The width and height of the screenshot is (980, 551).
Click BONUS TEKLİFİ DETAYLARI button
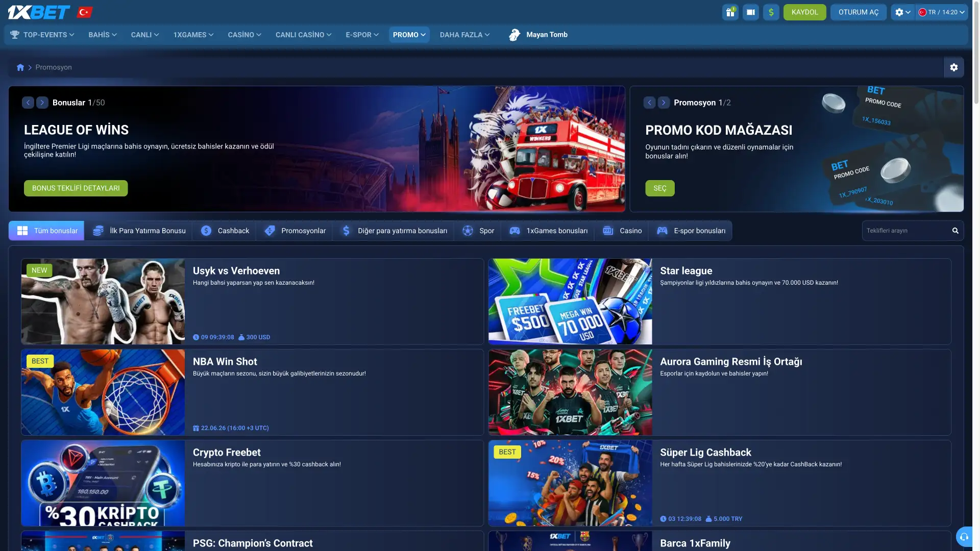[x=76, y=188]
